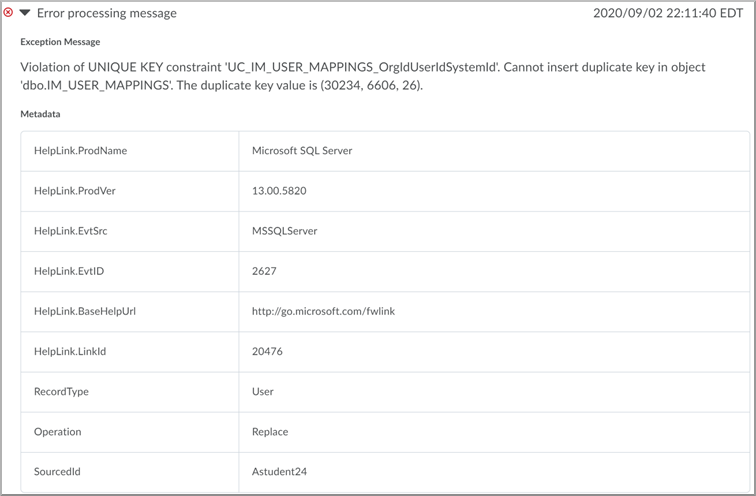Select the Microsoft SQL Server value
Screen dimensions: 756x496
[302, 151]
